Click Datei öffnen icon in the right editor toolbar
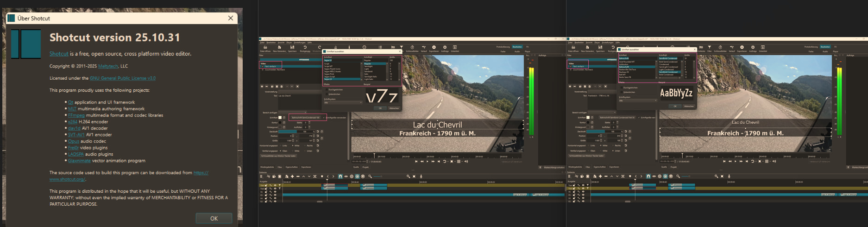868x227 pixels. (x=573, y=48)
